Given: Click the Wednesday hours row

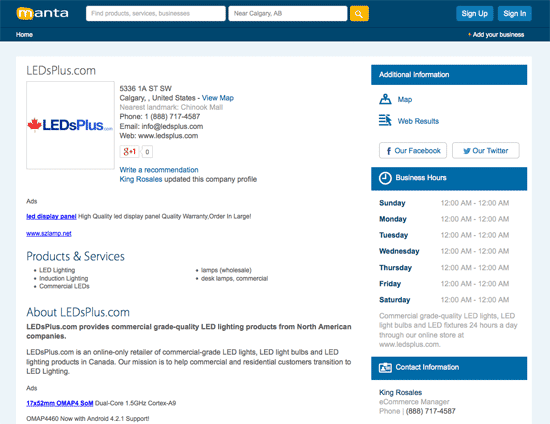Looking at the screenshot, I should 444,251.
